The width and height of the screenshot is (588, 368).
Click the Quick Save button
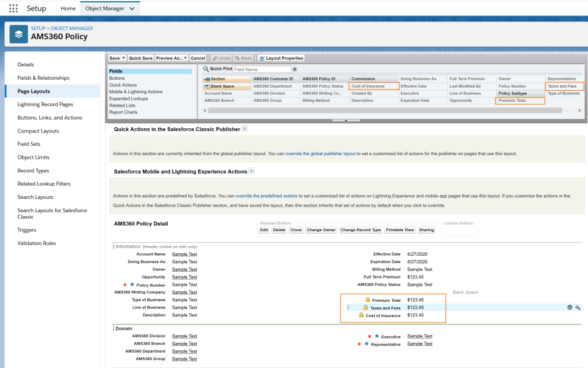tap(141, 58)
